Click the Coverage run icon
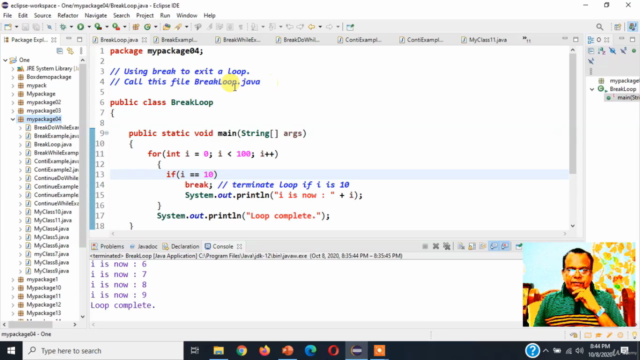The image size is (640, 360). [98, 27]
